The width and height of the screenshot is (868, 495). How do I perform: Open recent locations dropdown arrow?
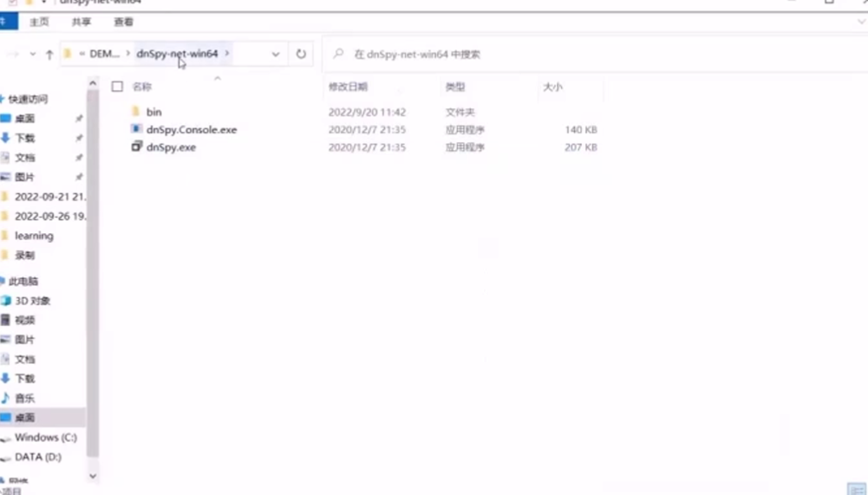[33, 55]
